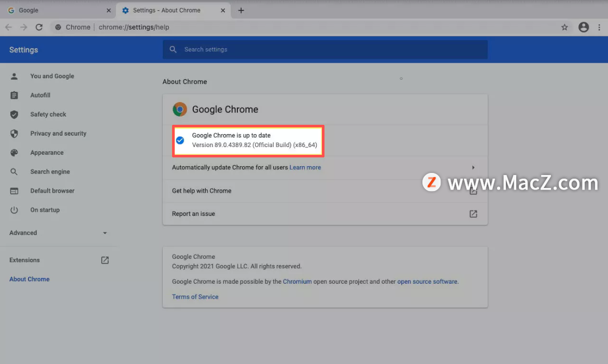This screenshot has width=608, height=364.
Task: Click the blue up-to-date checkmark icon
Action: click(x=180, y=140)
